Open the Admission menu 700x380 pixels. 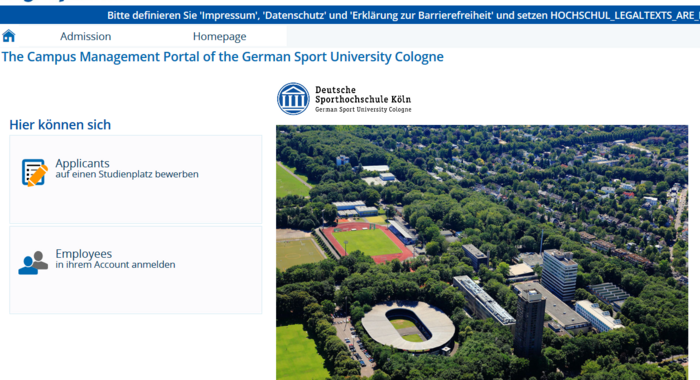click(85, 36)
